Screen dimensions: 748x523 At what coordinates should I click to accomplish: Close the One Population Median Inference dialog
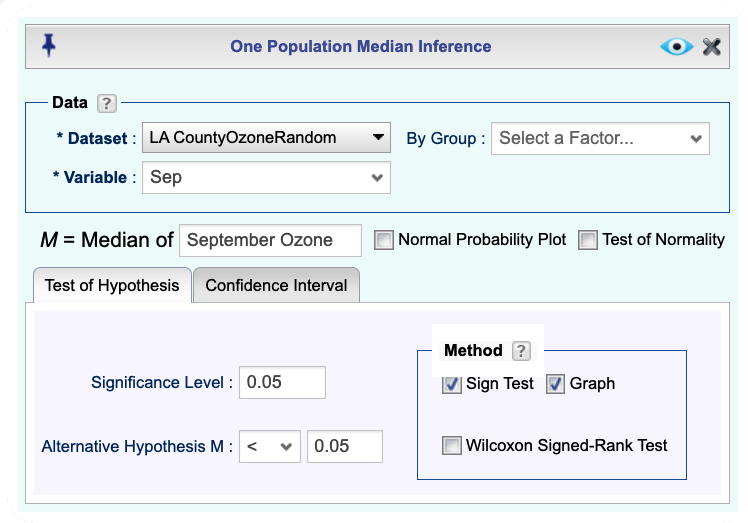click(x=712, y=47)
